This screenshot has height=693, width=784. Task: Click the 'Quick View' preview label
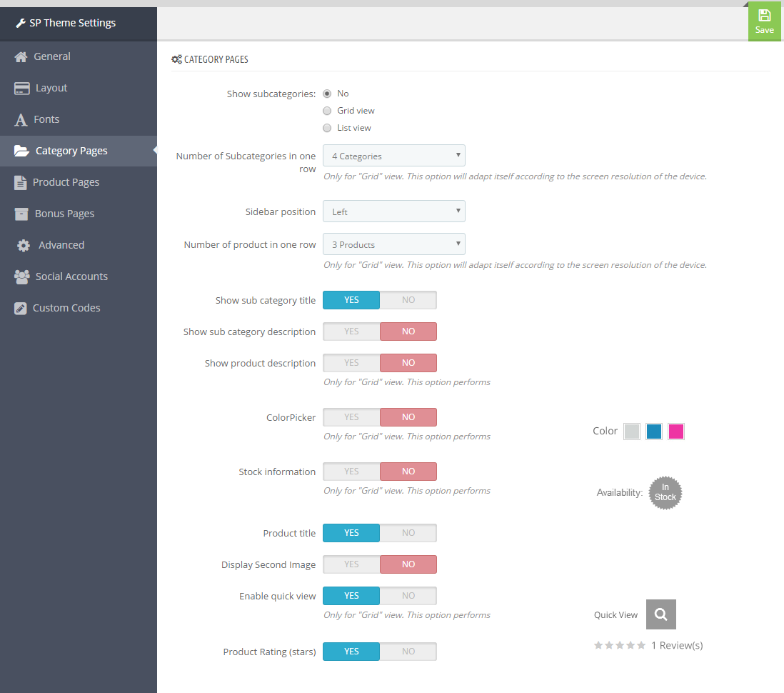click(x=615, y=615)
